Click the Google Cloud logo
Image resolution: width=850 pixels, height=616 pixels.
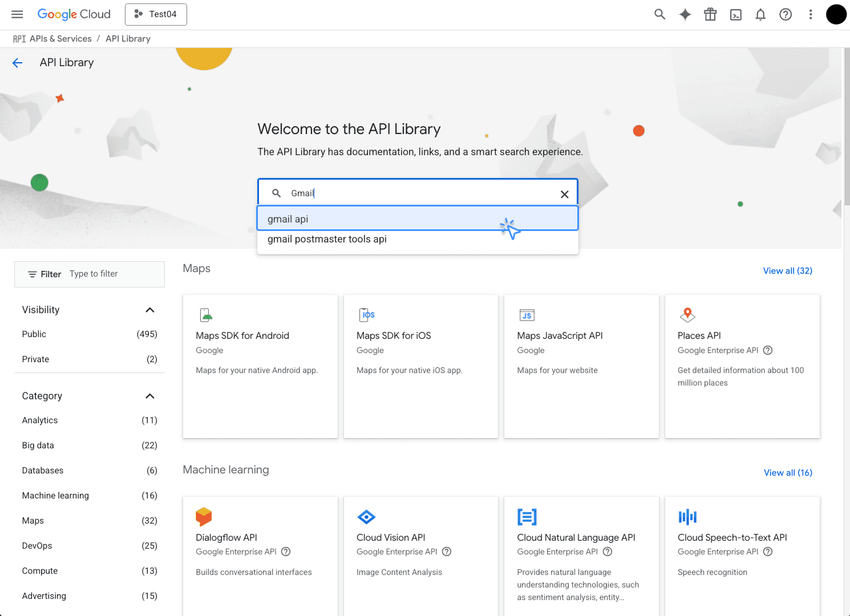tap(74, 14)
